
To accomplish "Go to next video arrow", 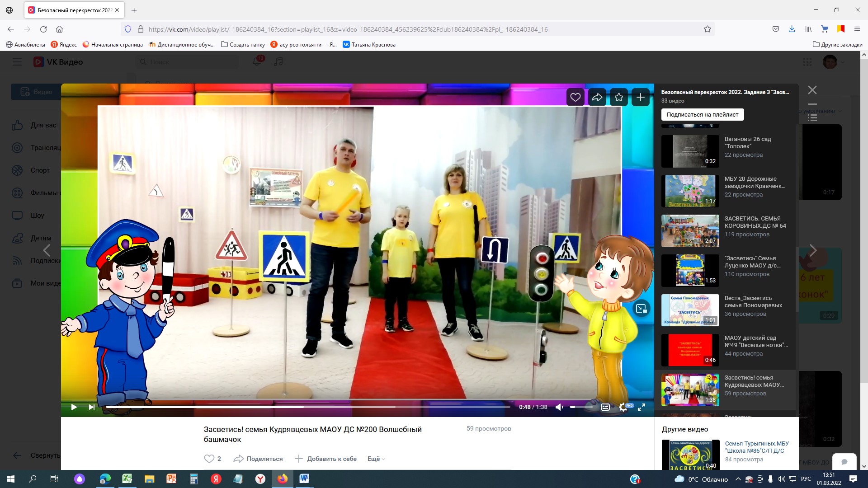I will [813, 250].
